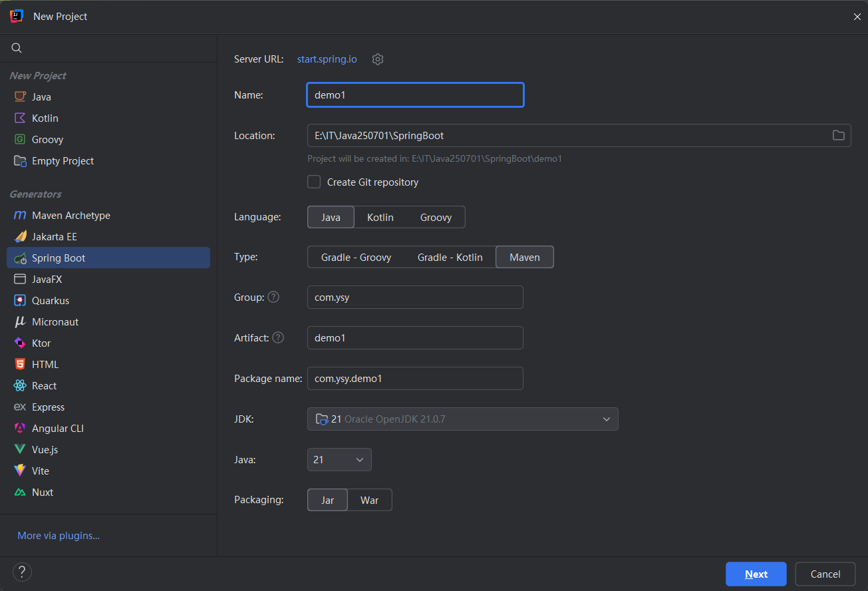Open the Java version 21 dropdown
This screenshot has height=591, width=868.
click(x=339, y=460)
